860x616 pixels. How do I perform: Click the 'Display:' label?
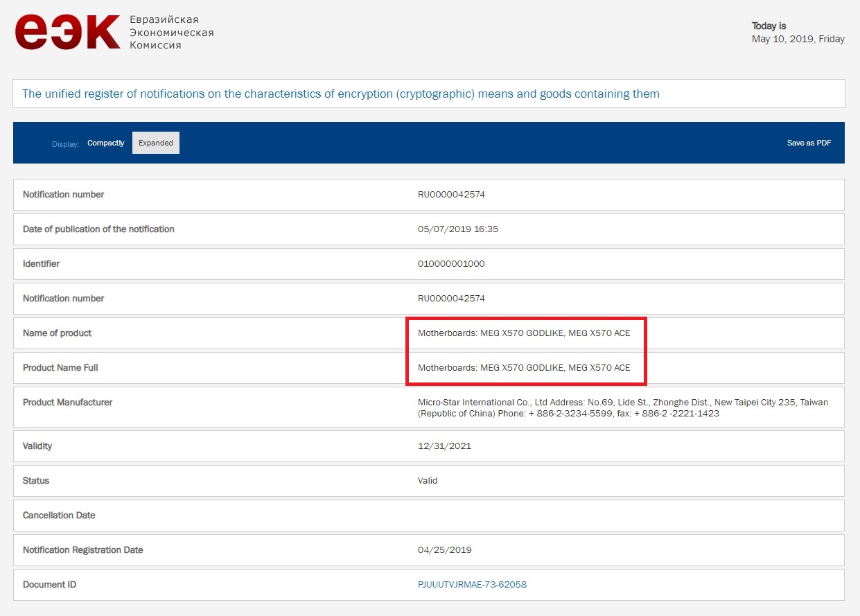click(66, 144)
